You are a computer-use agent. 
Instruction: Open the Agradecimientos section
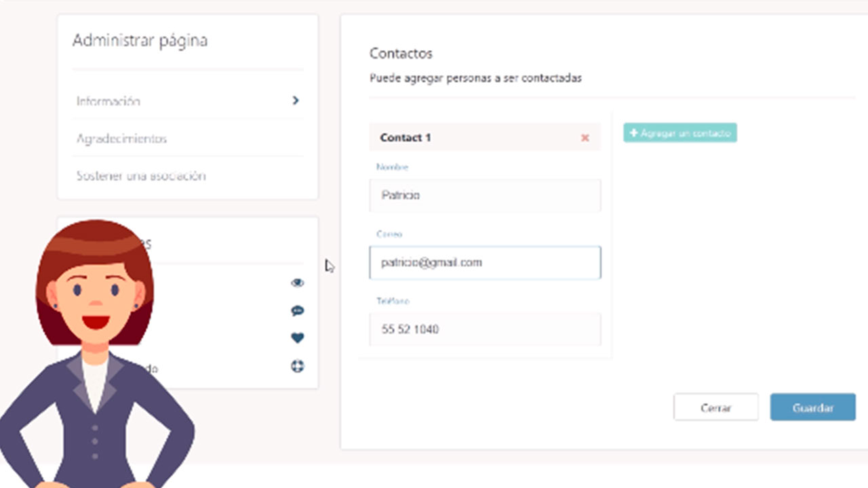click(122, 139)
